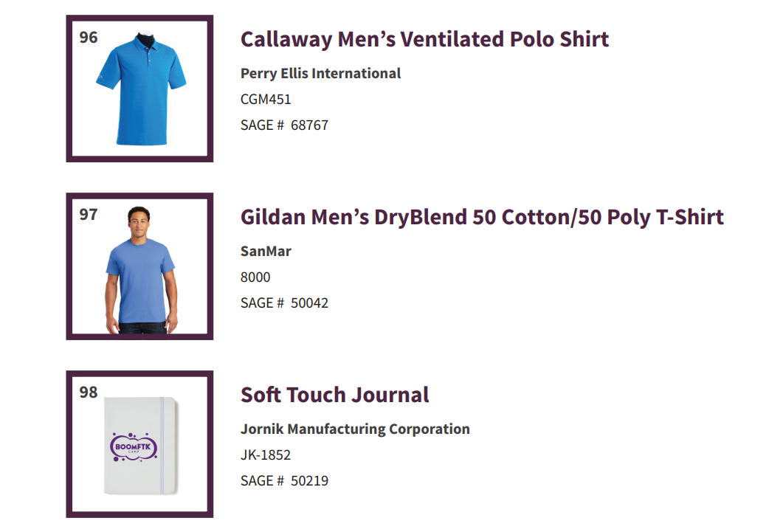Click the item number 98 badge
Viewport: 769px width, 532px height.
[89, 393]
